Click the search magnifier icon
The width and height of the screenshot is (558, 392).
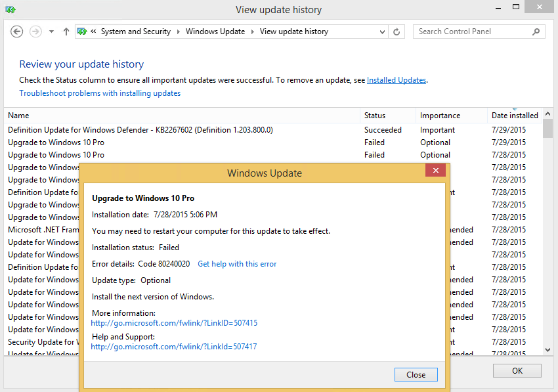click(536, 32)
